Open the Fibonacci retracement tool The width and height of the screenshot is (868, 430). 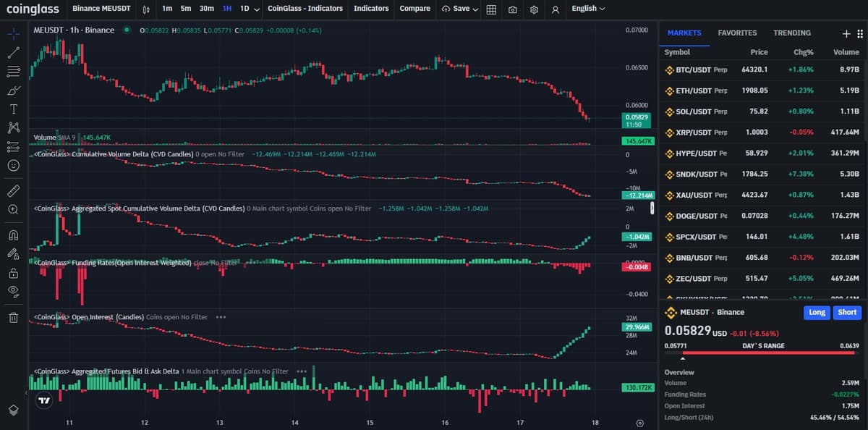[13, 71]
